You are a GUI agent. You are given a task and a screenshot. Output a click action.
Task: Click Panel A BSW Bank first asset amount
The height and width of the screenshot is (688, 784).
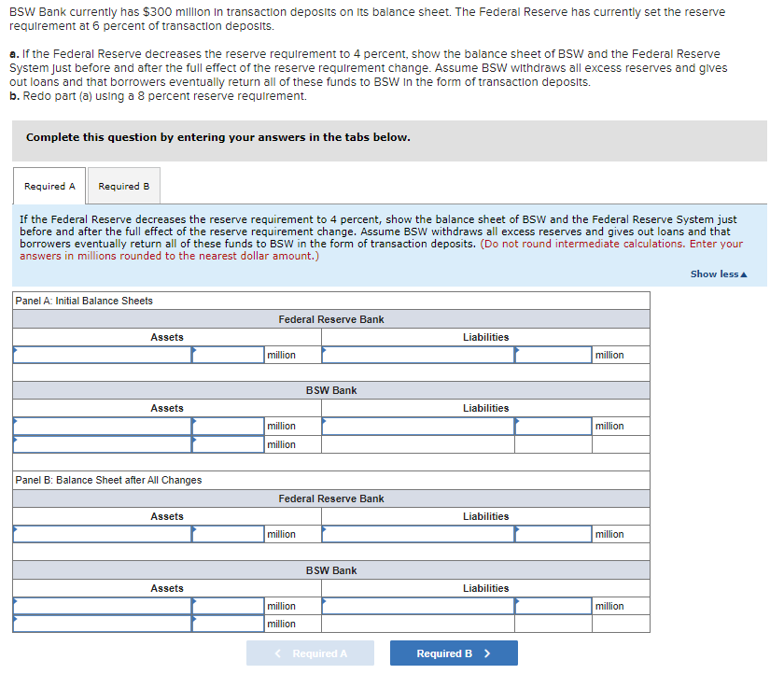coord(228,426)
